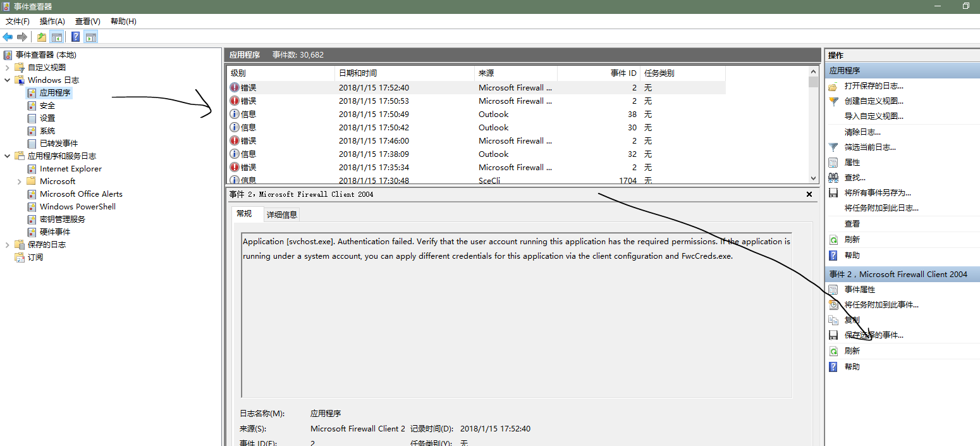Click 刷新 icon under the 应用程序 actions

tap(833, 240)
